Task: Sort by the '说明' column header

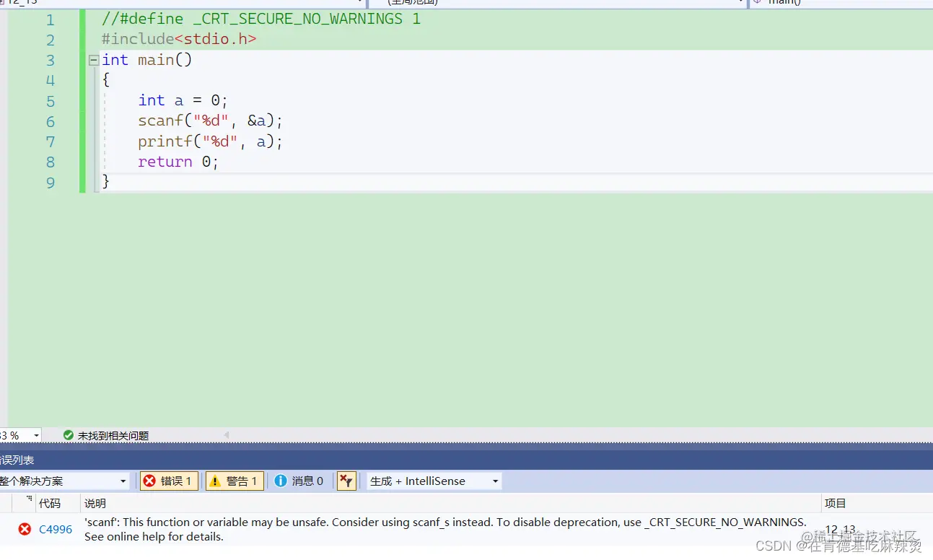Action: [x=95, y=503]
